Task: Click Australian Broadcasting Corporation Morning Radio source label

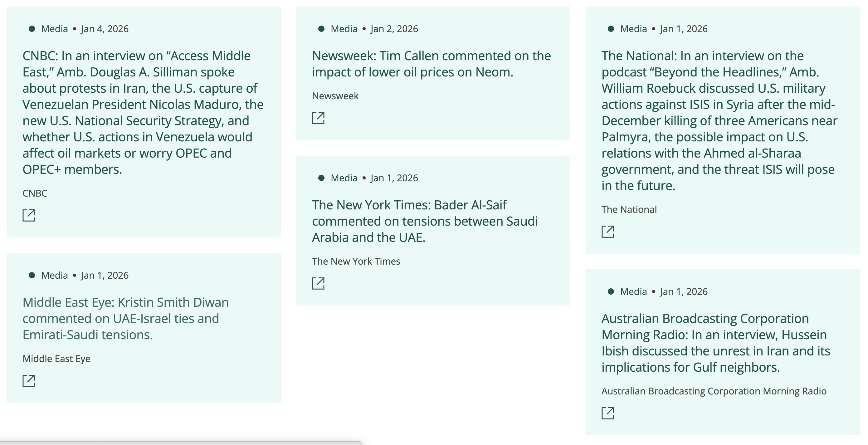Action: 714,391
